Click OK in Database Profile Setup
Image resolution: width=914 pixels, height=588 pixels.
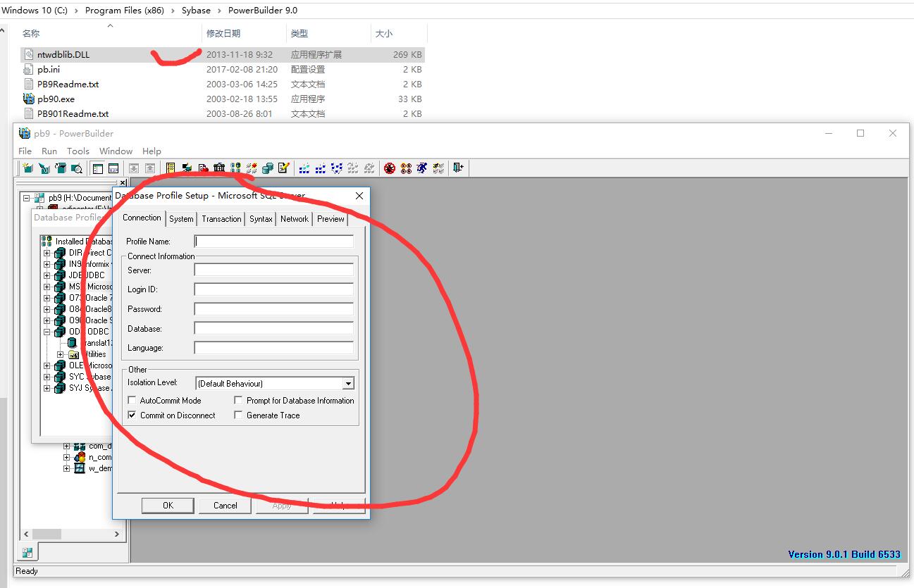pyautogui.click(x=168, y=506)
